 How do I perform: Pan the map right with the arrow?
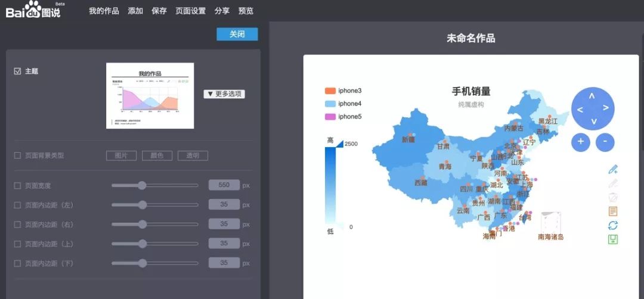point(605,108)
